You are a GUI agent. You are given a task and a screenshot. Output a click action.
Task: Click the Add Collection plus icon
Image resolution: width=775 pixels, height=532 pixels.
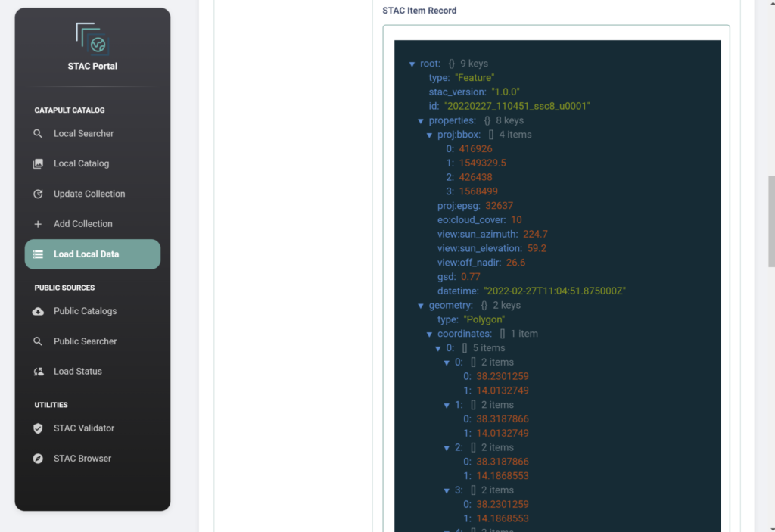[38, 223]
